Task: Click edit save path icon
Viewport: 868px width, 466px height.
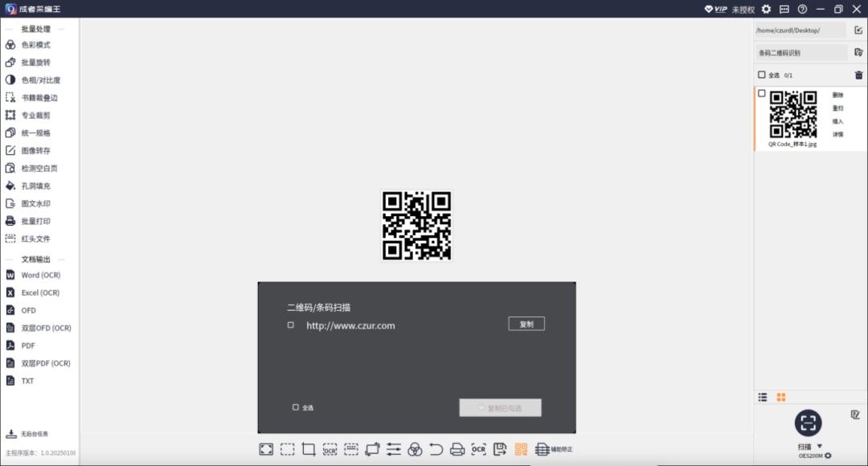Action: click(858, 31)
